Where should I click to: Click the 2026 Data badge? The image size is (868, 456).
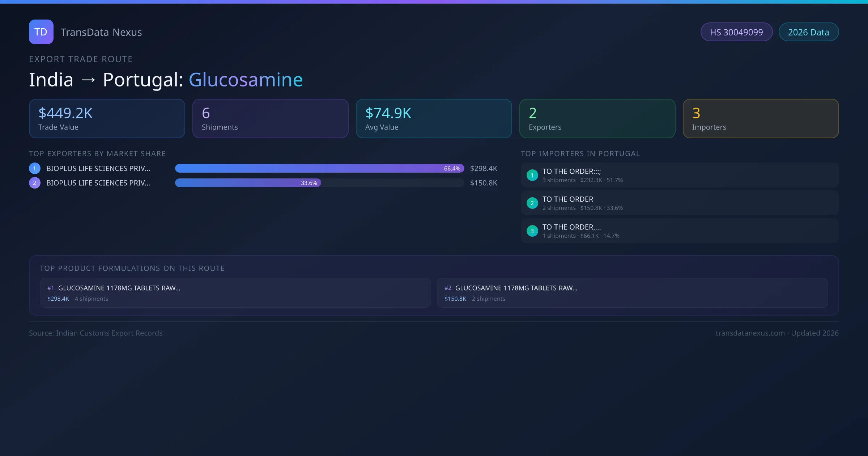(x=808, y=32)
